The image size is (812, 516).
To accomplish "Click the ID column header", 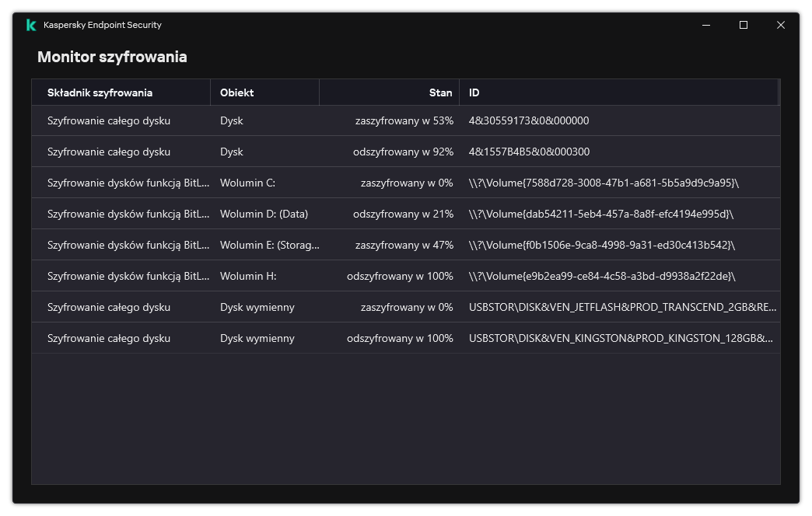I will [x=474, y=92].
